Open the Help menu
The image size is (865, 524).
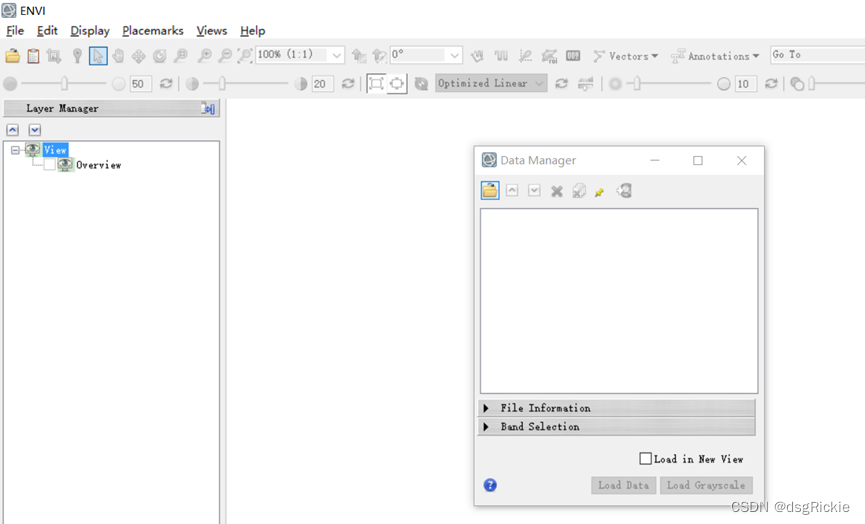point(253,31)
